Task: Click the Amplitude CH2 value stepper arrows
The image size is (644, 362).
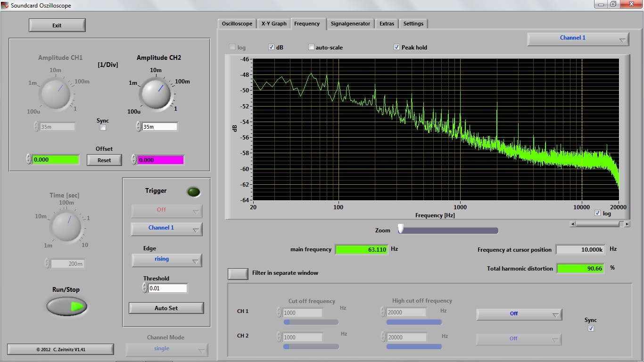Action: pyautogui.click(x=139, y=126)
